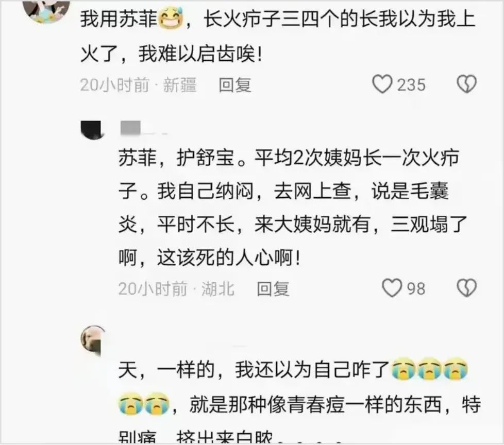Reply to the Xinjiang comment via 回复
Viewport: 504px width, 445px height.
234,85
